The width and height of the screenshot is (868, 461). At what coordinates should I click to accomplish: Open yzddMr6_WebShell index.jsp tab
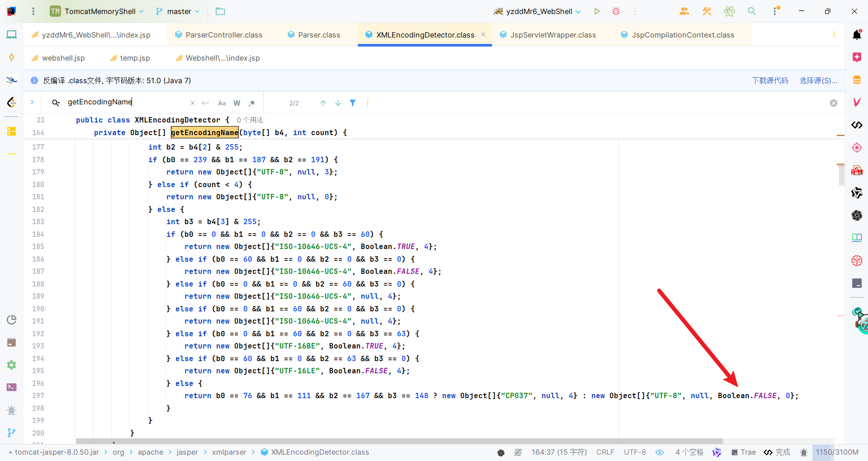[x=91, y=35]
